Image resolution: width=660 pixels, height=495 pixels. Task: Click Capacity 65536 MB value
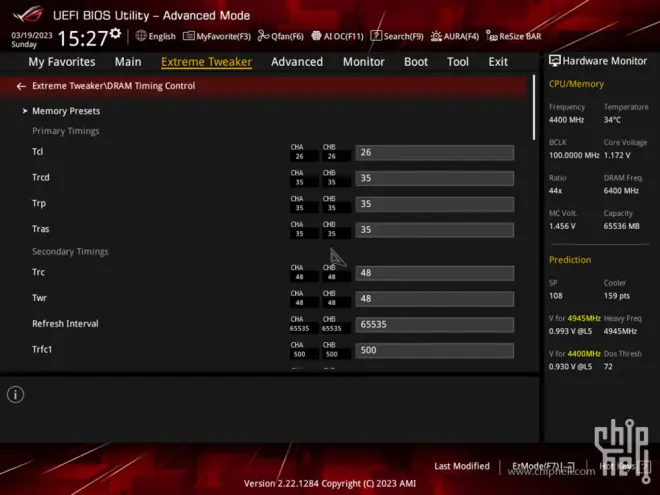pos(622,226)
